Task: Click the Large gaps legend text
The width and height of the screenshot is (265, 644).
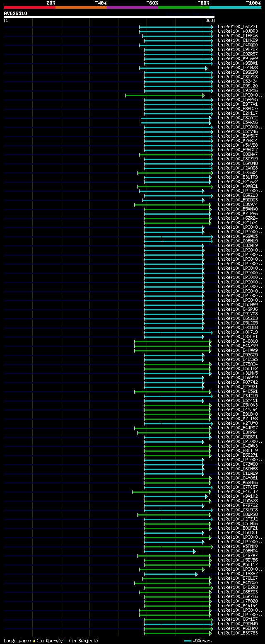Action: pos(51,640)
